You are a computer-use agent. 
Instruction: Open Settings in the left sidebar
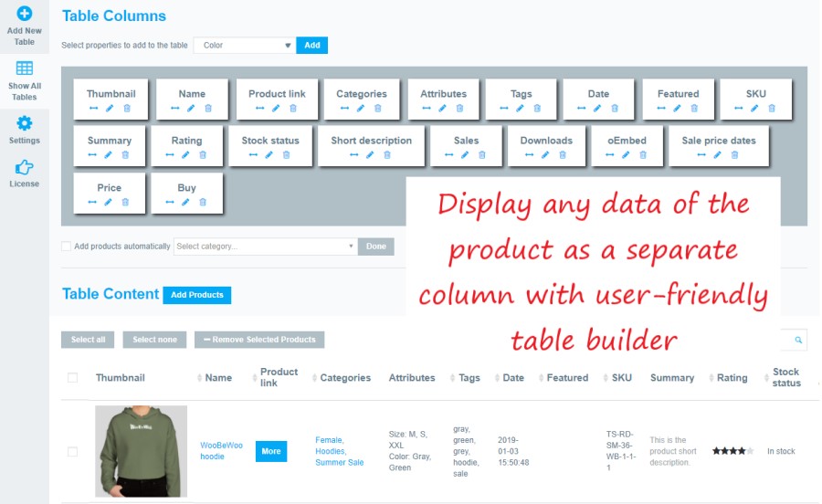(25, 130)
